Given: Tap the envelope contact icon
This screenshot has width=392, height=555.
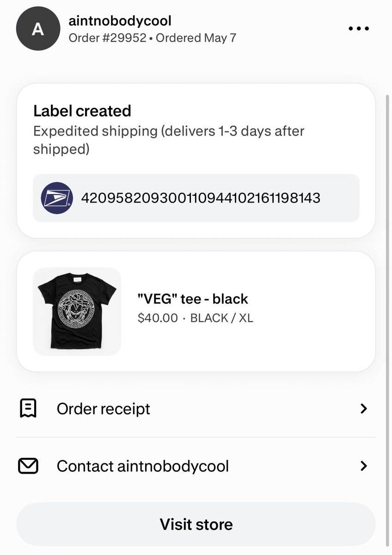Looking at the screenshot, I should click(x=28, y=466).
